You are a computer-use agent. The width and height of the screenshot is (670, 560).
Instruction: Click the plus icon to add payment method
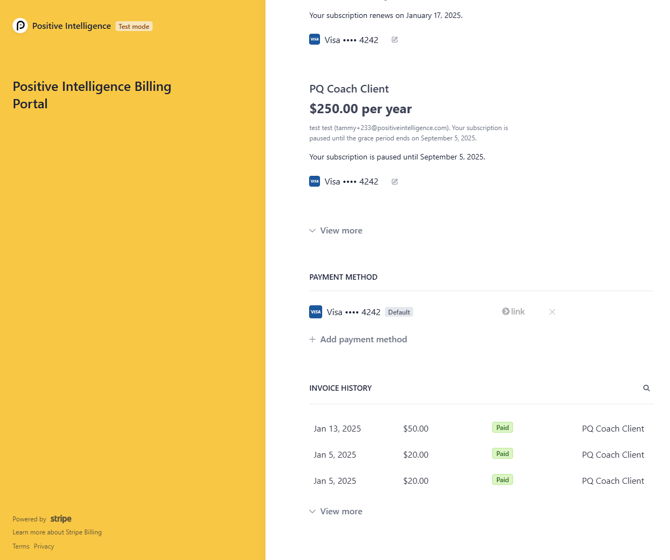(313, 340)
